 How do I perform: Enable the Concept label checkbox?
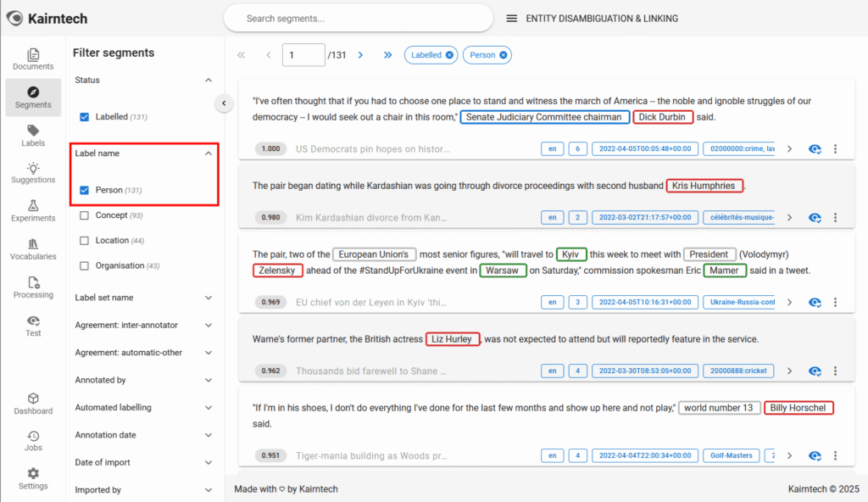pos(85,215)
